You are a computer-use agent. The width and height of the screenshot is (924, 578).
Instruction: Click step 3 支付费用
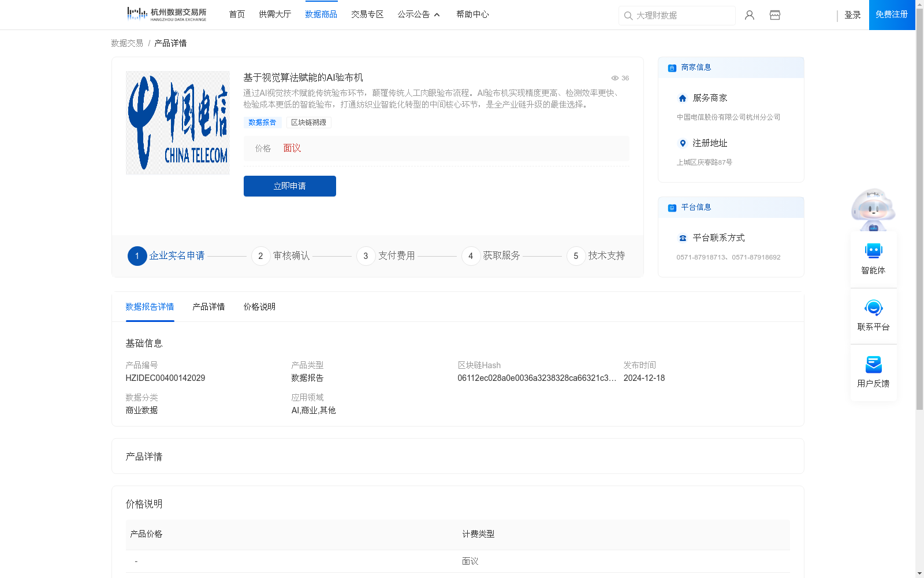[386, 255]
